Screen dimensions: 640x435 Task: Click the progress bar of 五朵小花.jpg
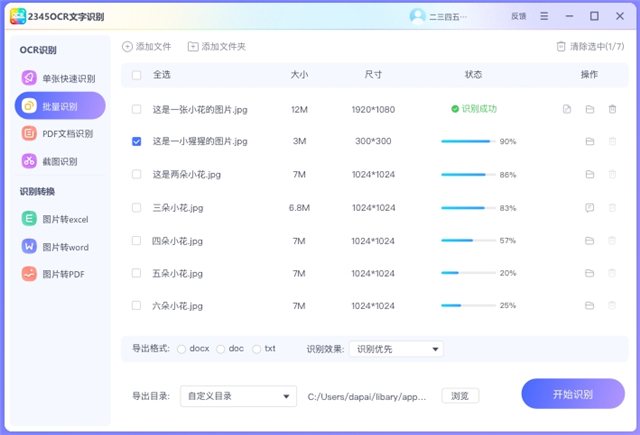click(466, 273)
